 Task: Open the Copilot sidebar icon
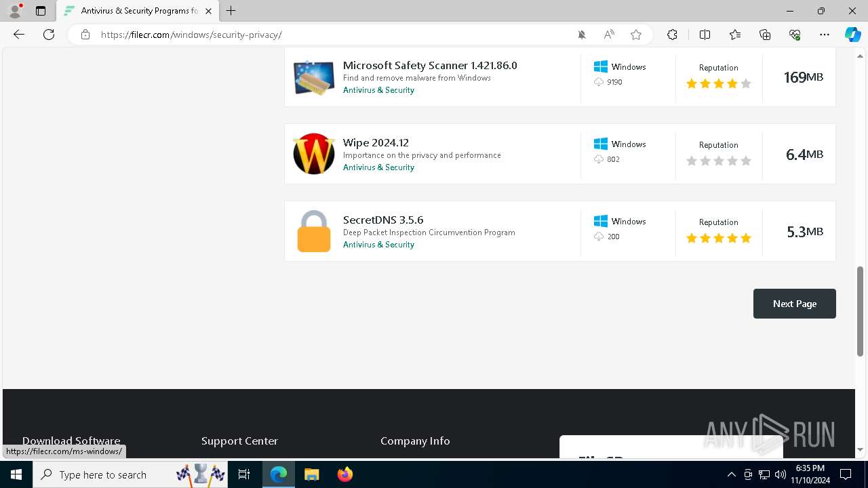[x=852, y=35]
